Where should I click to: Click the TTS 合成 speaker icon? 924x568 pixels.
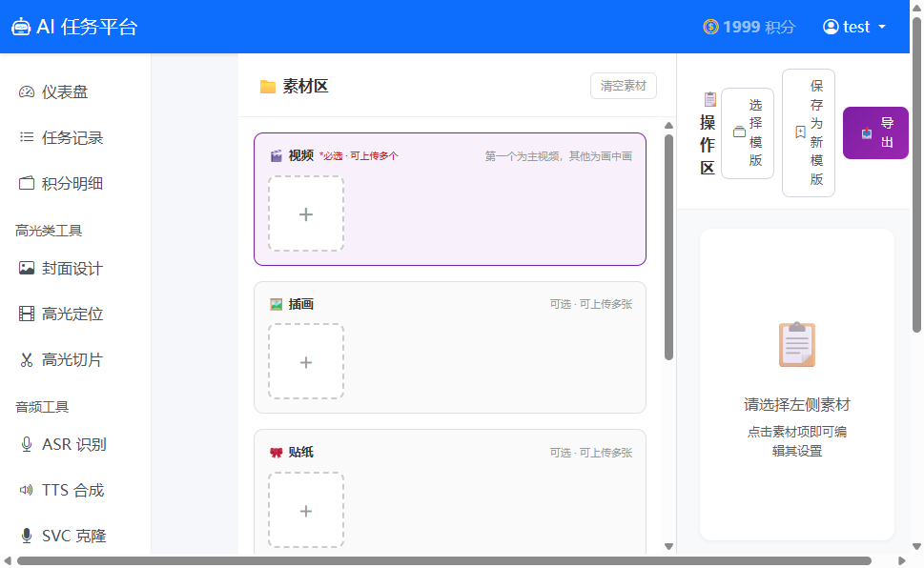27,490
